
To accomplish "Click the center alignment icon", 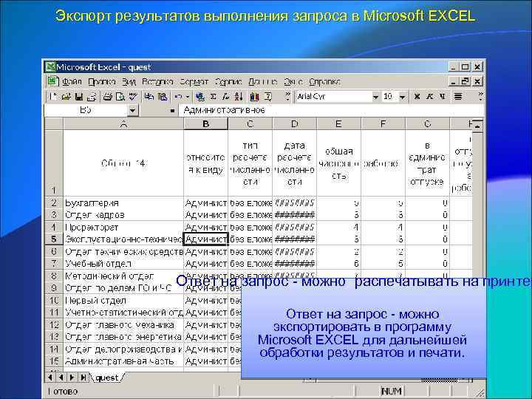I will click(458, 97).
